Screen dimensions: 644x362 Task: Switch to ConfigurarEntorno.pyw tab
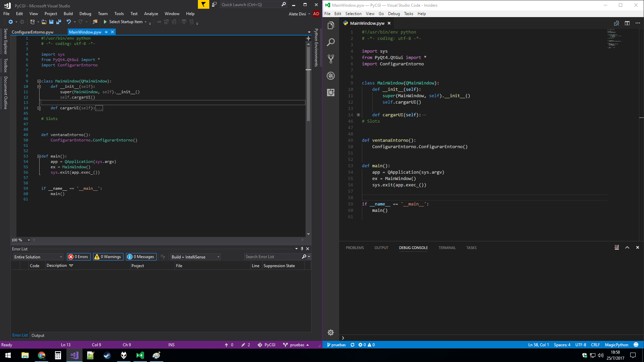tap(33, 32)
